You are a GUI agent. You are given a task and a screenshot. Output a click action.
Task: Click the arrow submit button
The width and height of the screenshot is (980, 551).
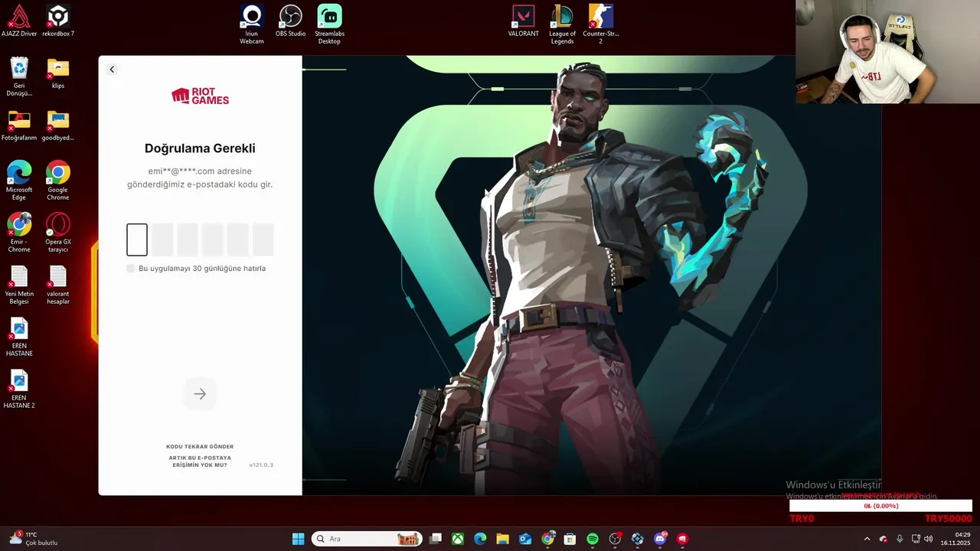(x=200, y=394)
